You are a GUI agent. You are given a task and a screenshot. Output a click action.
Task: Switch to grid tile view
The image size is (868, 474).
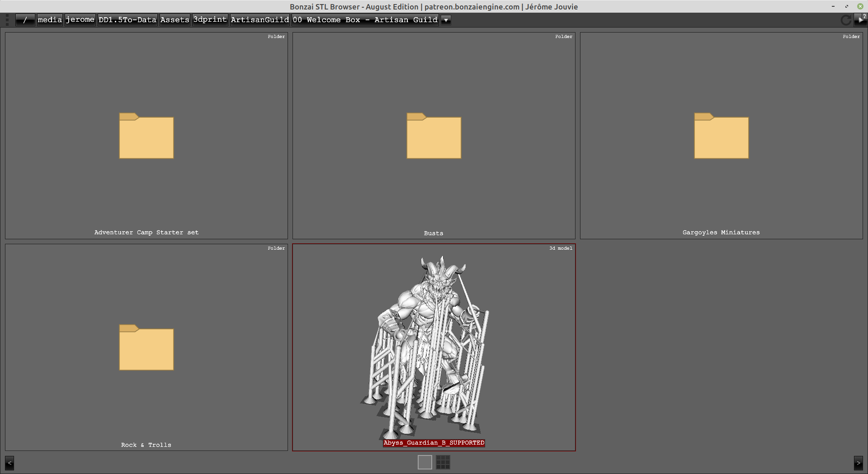(443, 462)
